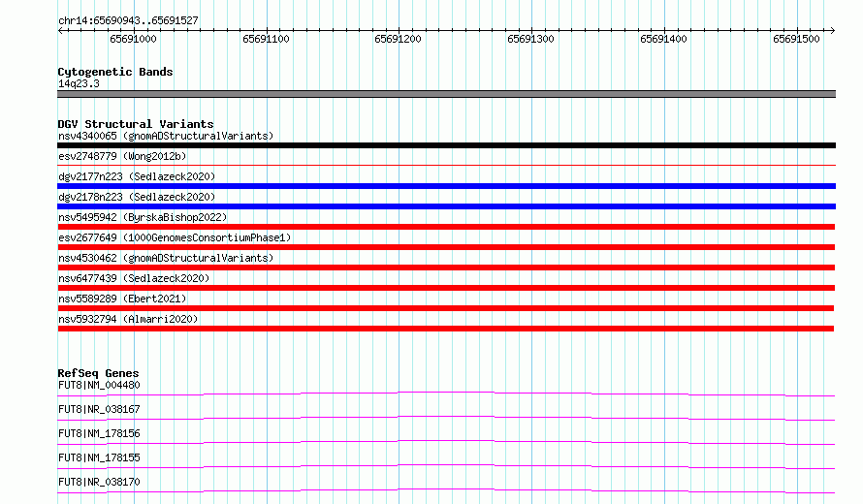863x504 pixels.
Task: Open the esv2677649 (1000GenomesConsortiumPhase1) label
Action: pos(175,237)
